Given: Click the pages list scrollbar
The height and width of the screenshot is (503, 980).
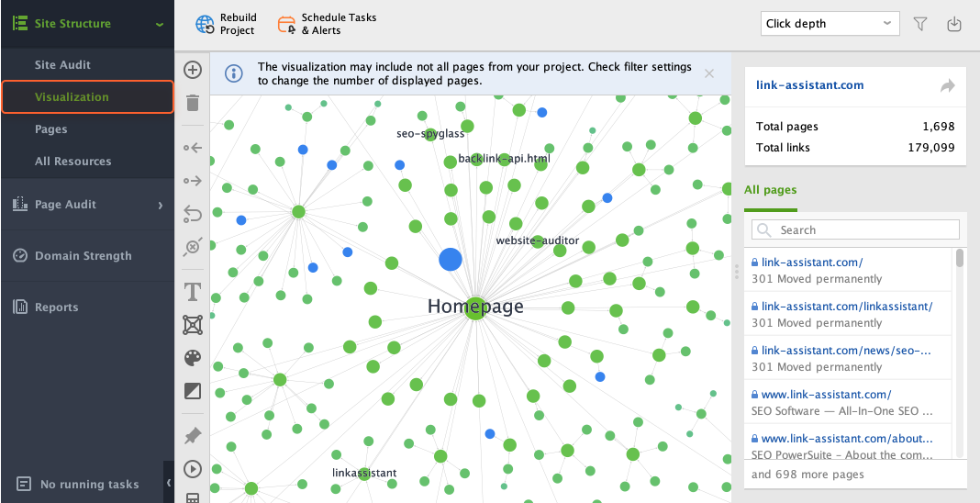Looking at the screenshot, I should (x=960, y=257).
